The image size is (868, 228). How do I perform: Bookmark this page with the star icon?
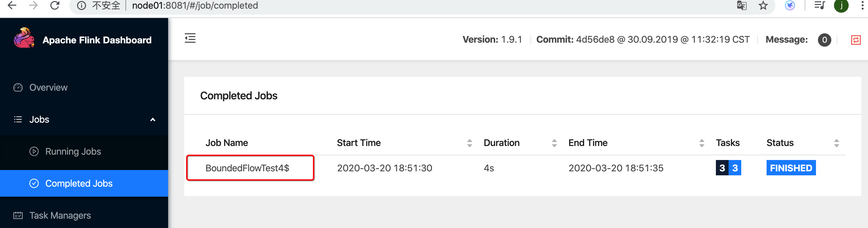[x=763, y=5]
